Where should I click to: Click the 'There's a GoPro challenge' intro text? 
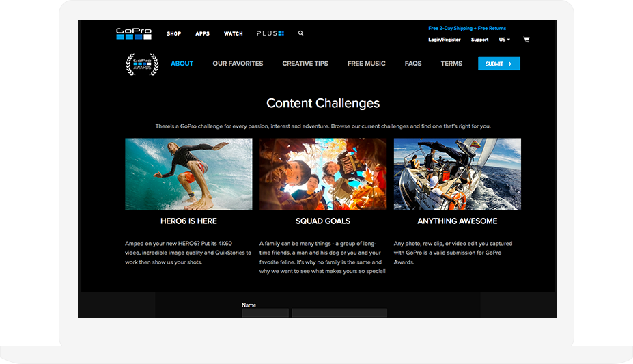coord(323,126)
